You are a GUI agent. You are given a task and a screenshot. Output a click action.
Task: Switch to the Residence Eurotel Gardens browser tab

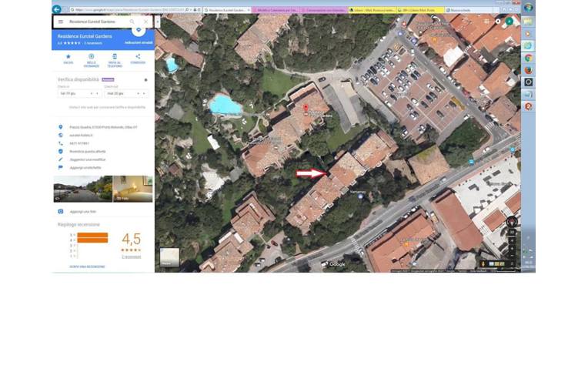click(227, 10)
